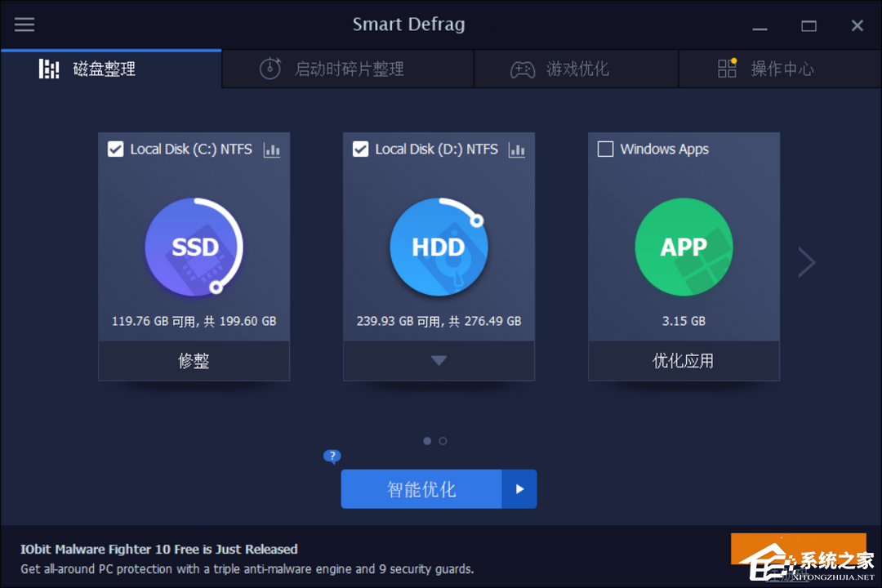Open the 操作中心 tab

(x=780, y=69)
